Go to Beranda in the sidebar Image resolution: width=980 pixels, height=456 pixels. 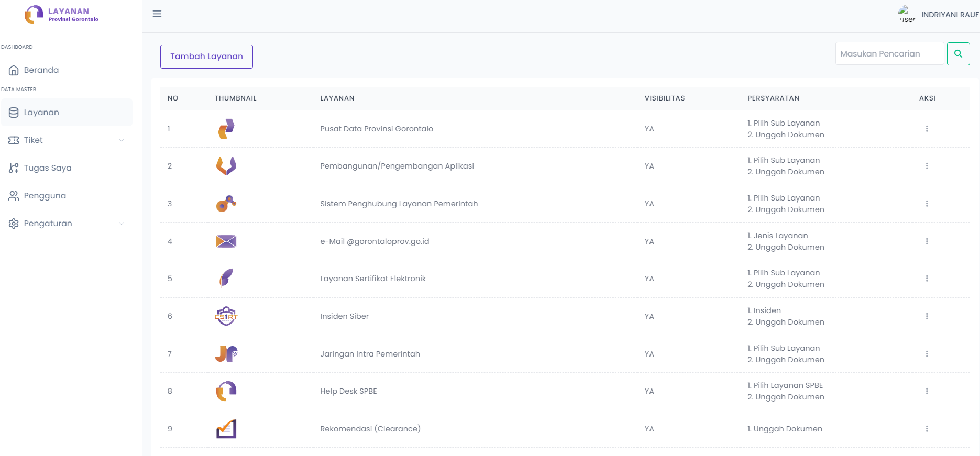pos(41,70)
